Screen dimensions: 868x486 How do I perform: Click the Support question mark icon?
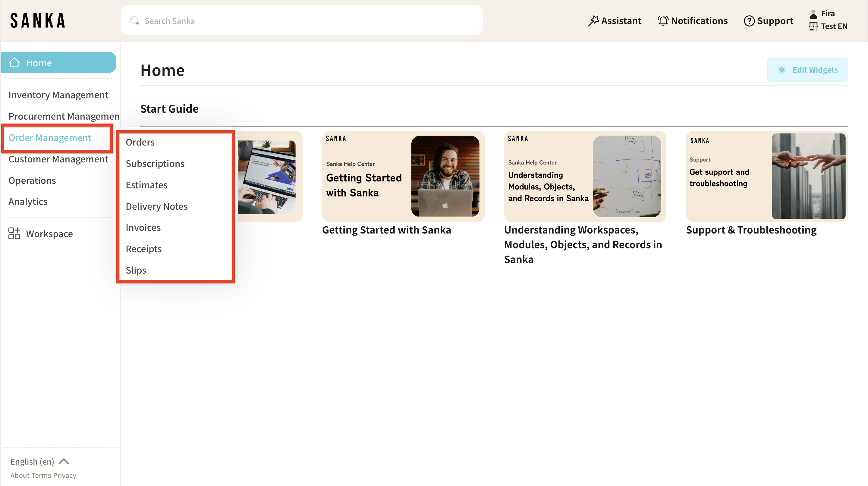point(749,21)
